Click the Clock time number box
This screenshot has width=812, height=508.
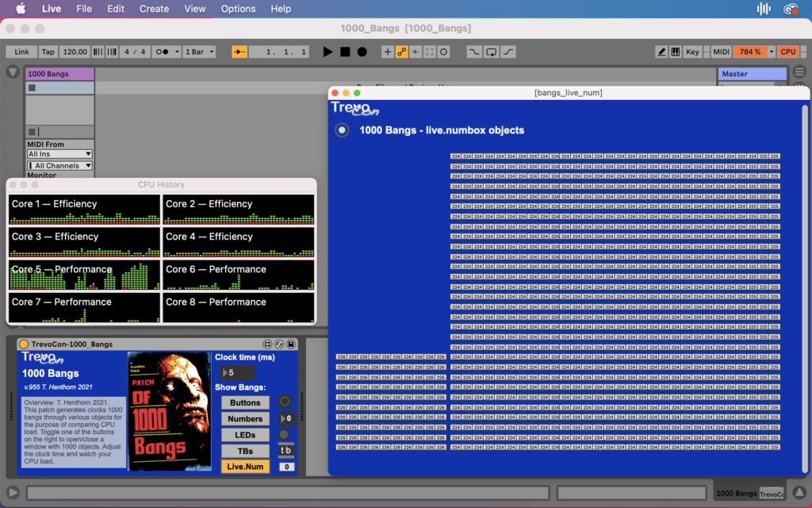pos(236,372)
